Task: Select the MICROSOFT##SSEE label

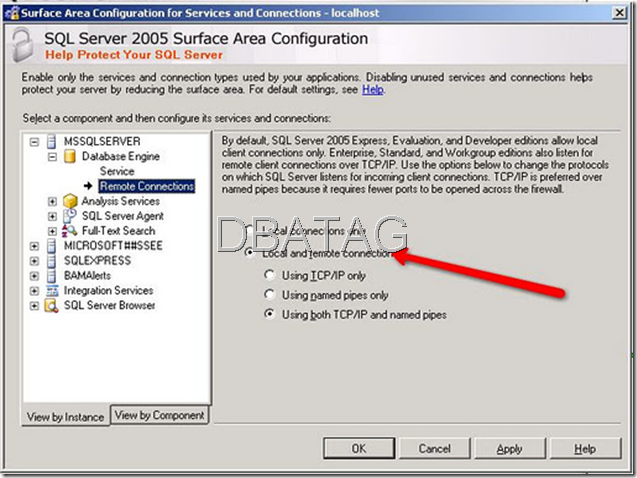Action: (x=113, y=246)
